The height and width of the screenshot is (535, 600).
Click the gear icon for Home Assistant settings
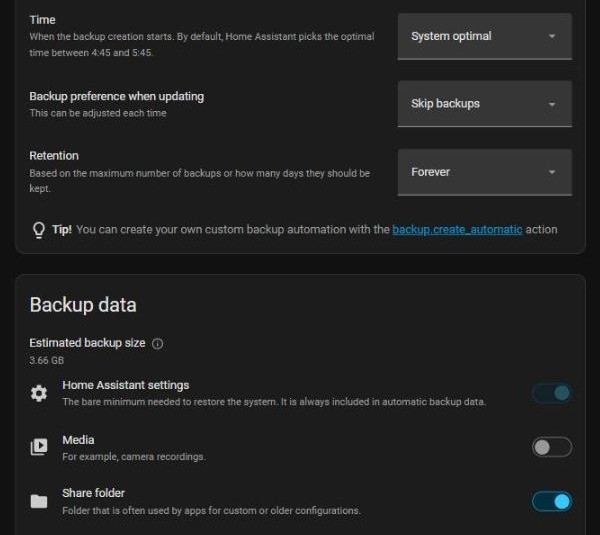pos(39,393)
